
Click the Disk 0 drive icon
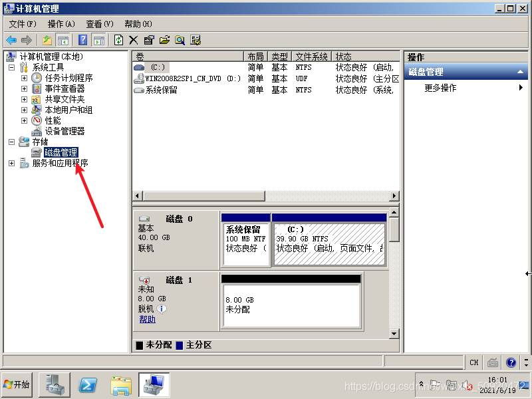pyautogui.click(x=144, y=219)
